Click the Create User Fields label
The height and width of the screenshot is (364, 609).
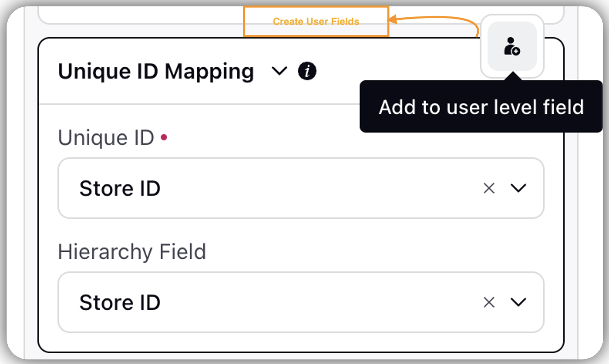coord(316,21)
